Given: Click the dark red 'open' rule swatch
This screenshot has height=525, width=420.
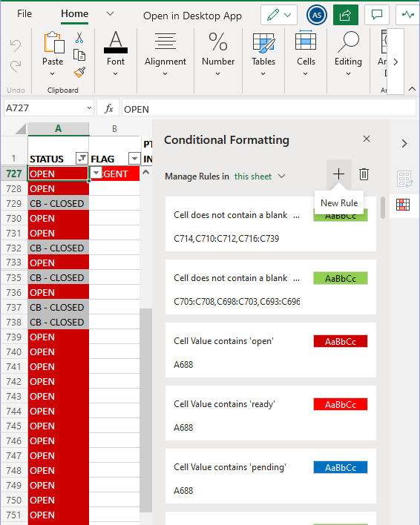Looking at the screenshot, I should point(341,341).
